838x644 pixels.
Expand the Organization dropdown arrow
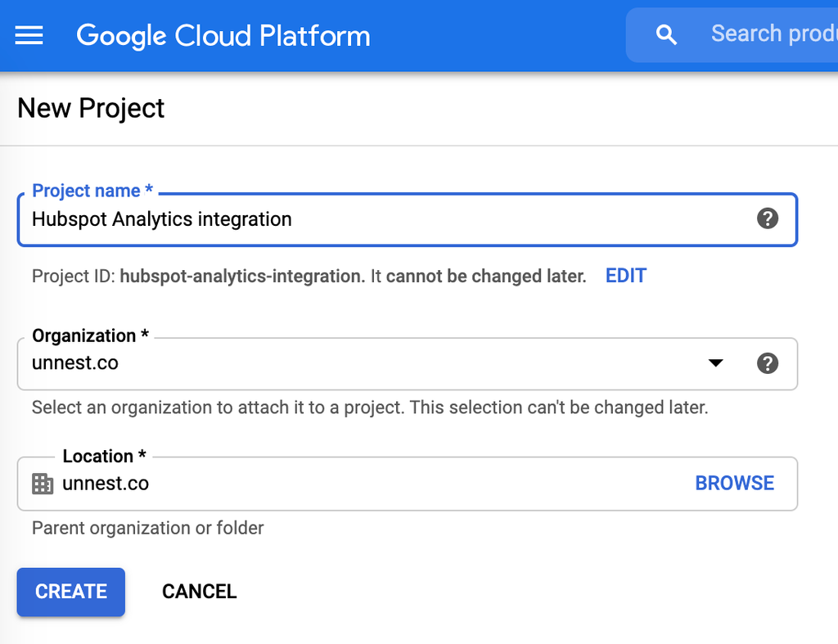tap(715, 363)
